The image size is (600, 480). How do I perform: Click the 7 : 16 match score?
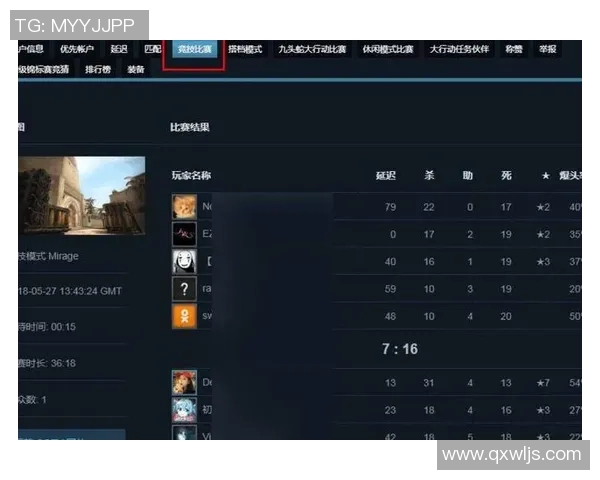400,349
